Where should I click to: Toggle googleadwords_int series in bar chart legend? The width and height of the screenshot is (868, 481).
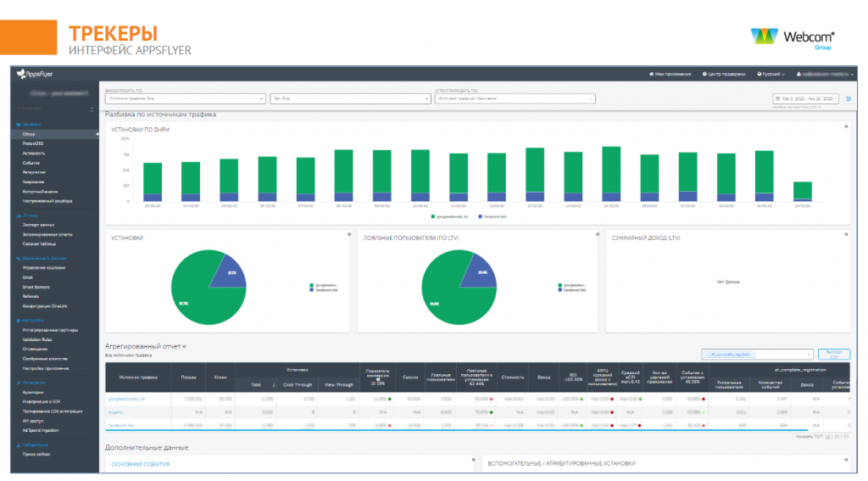[449, 216]
